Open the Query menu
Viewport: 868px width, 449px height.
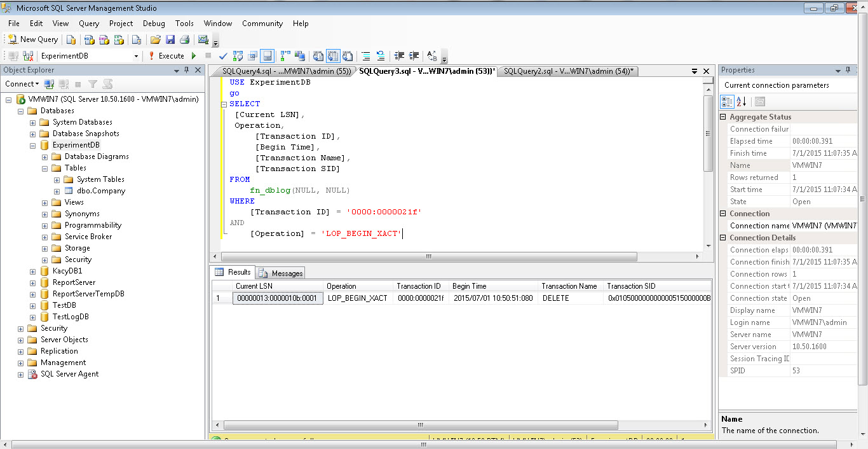coord(89,24)
